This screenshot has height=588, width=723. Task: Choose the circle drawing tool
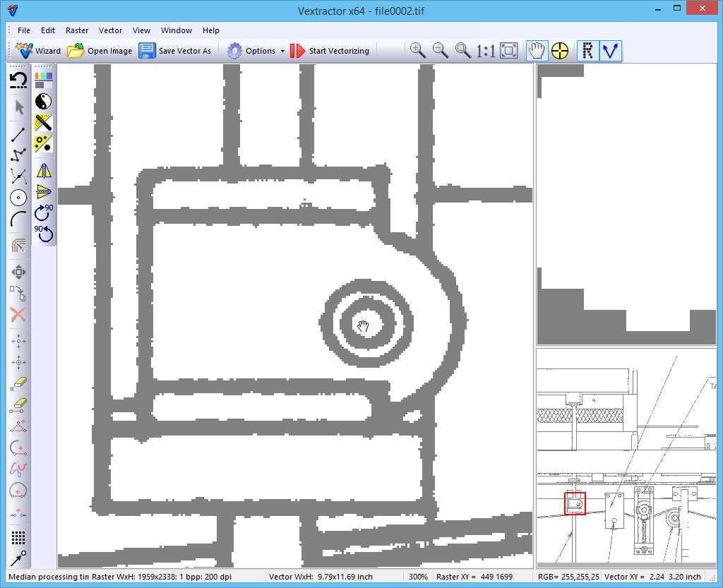coord(18,198)
